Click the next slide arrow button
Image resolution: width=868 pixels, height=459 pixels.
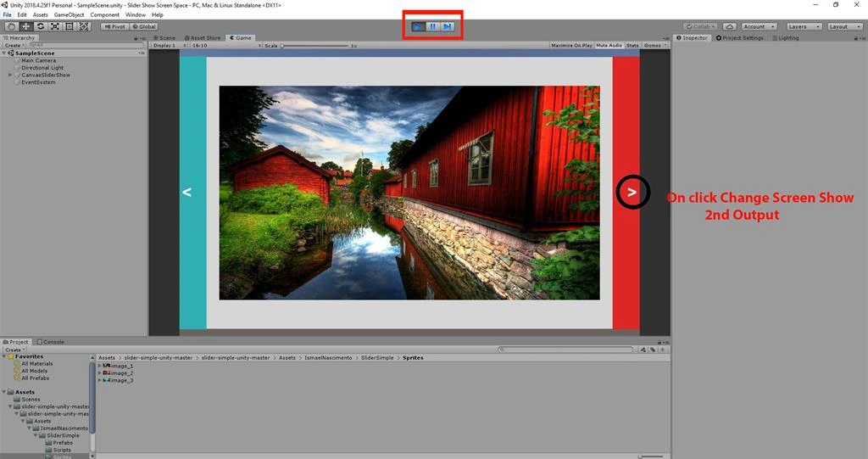click(x=632, y=193)
